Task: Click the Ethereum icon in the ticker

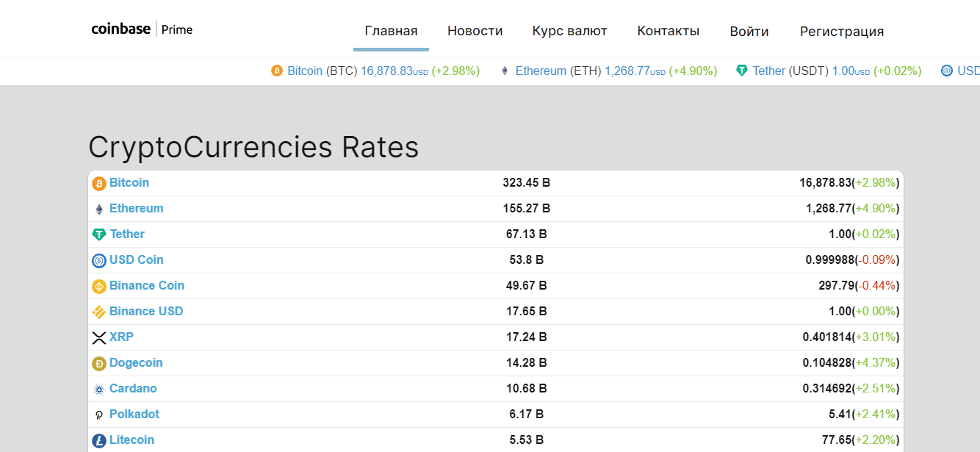Action: tap(505, 71)
